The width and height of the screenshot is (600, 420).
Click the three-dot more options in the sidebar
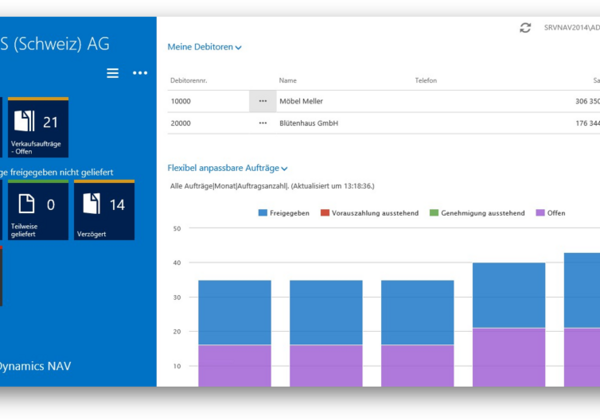(140, 73)
